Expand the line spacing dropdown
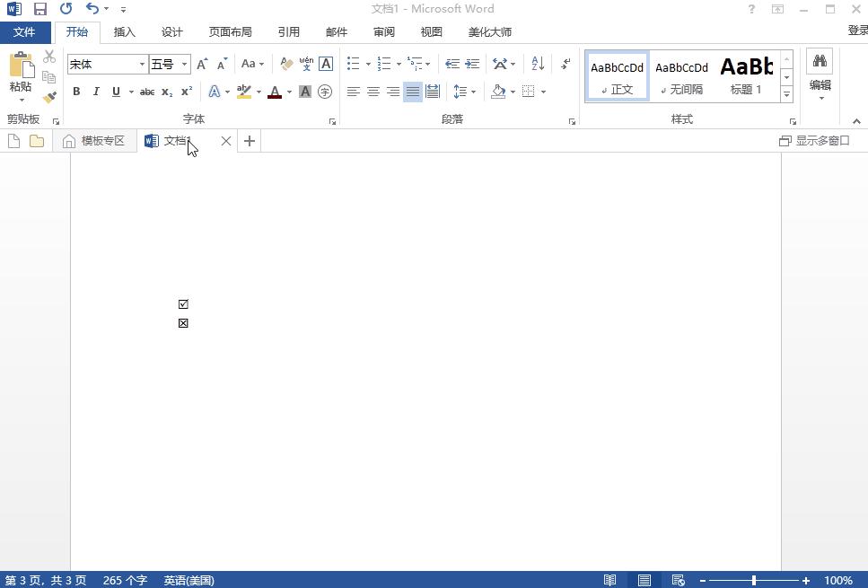Screen dimensions: 868x588 [474, 91]
